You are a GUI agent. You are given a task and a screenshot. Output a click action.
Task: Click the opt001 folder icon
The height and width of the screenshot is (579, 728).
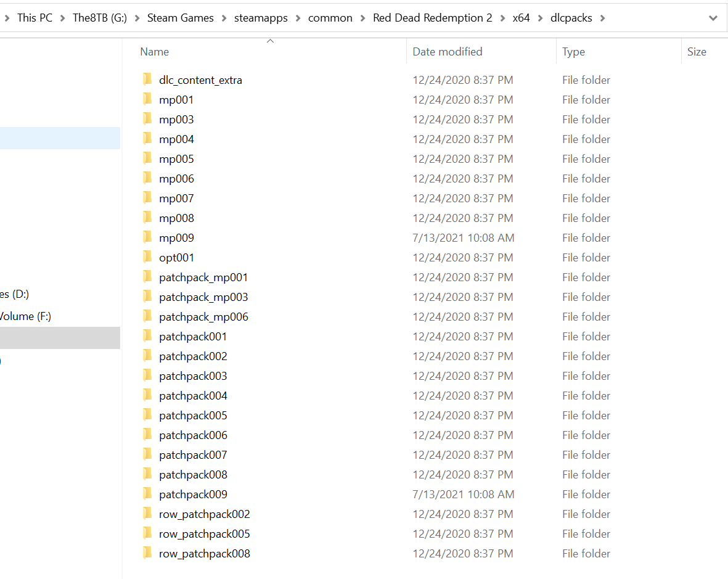pyautogui.click(x=147, y=257)
